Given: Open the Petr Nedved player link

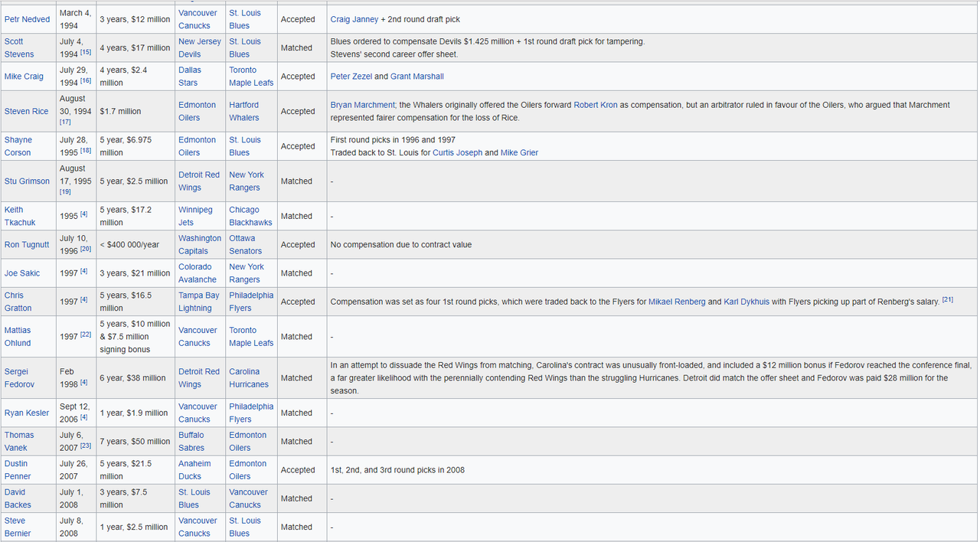Looking at the screenshot, I should tap(28, 19).
